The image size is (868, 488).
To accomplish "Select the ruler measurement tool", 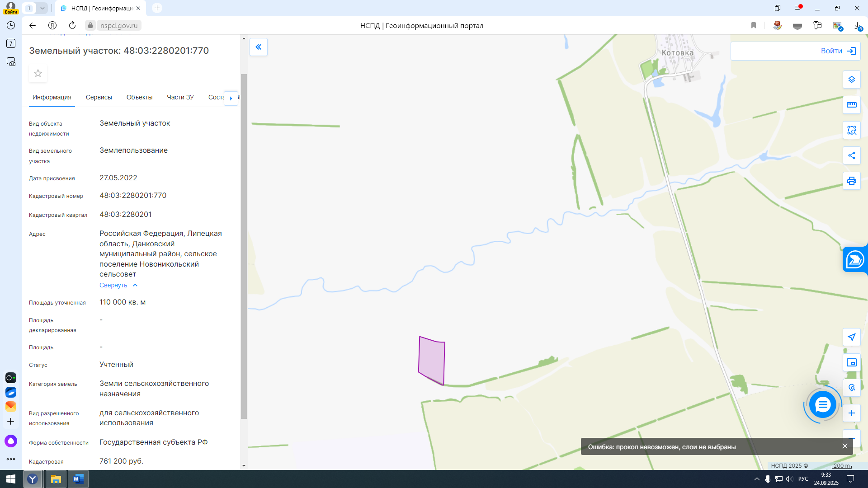I will pos(851,105).
